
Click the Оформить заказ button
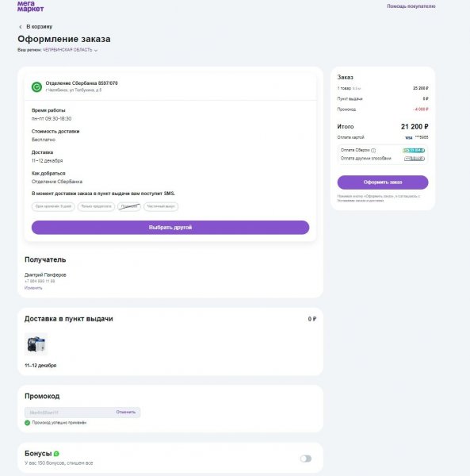click(x=383, y=182)
